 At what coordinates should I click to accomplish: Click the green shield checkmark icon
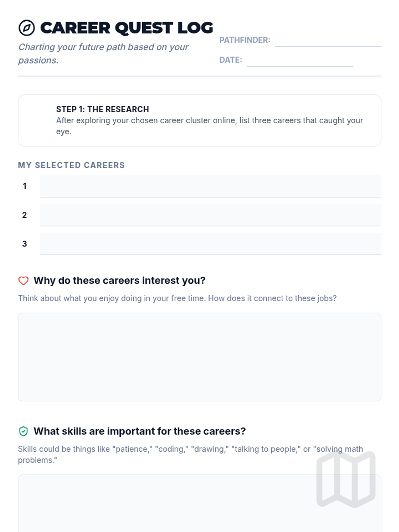click(x=23, y=431)
